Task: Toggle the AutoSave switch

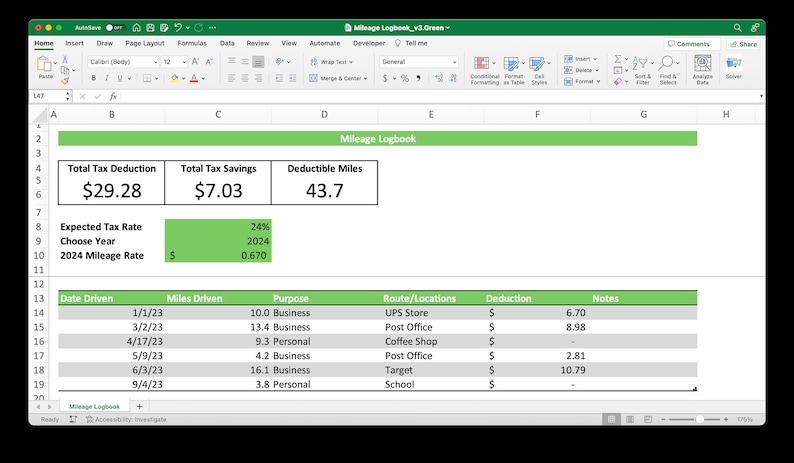Action: pos(115,27)
